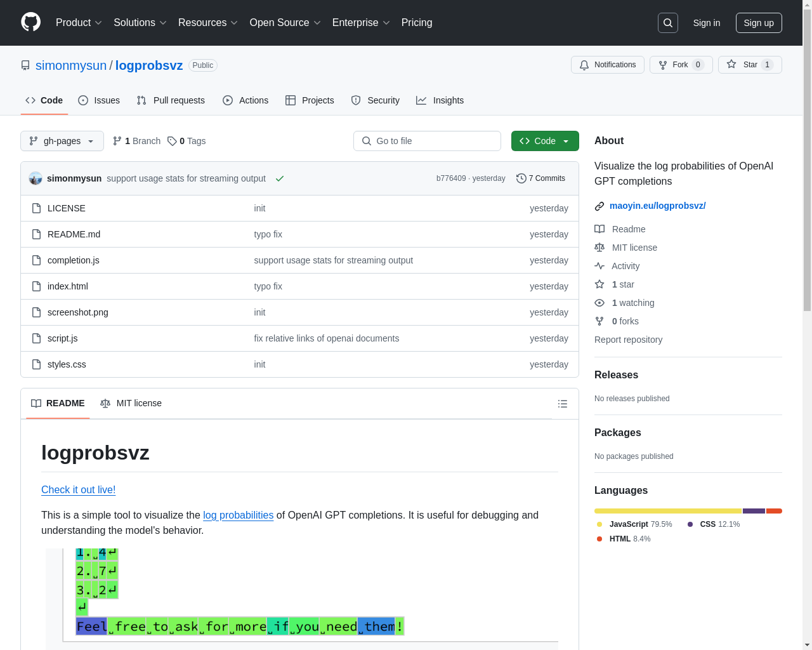
Task: View the 1 Branch list
Action: click(x=136, y=141)
